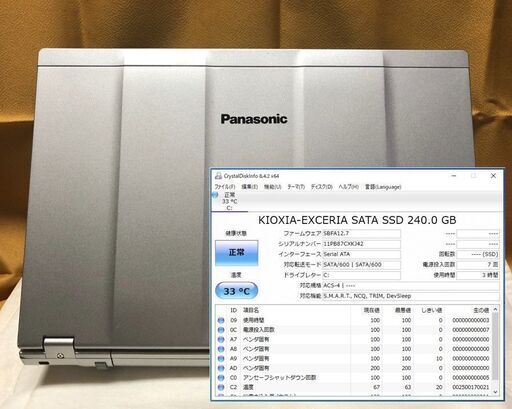Click raw value 000000000005
The height and width of the screenshot is (409, 512).
[471, 378]
